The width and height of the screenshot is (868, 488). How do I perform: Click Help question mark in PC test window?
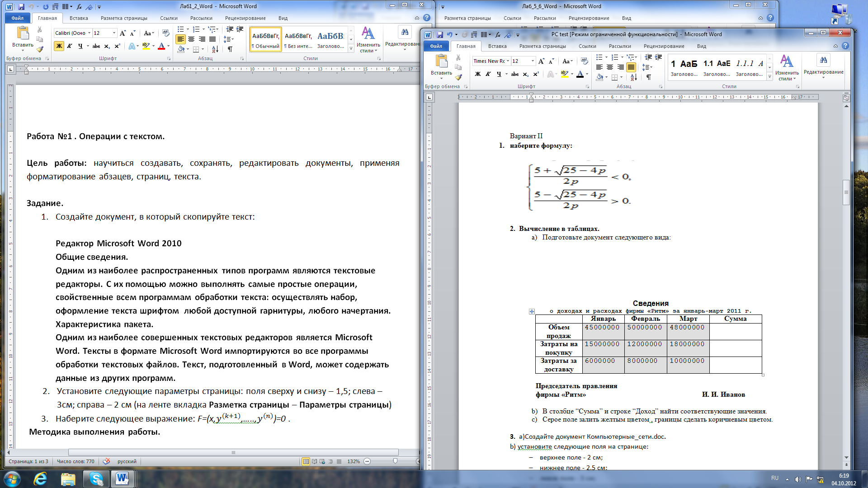tap(845, 46)
